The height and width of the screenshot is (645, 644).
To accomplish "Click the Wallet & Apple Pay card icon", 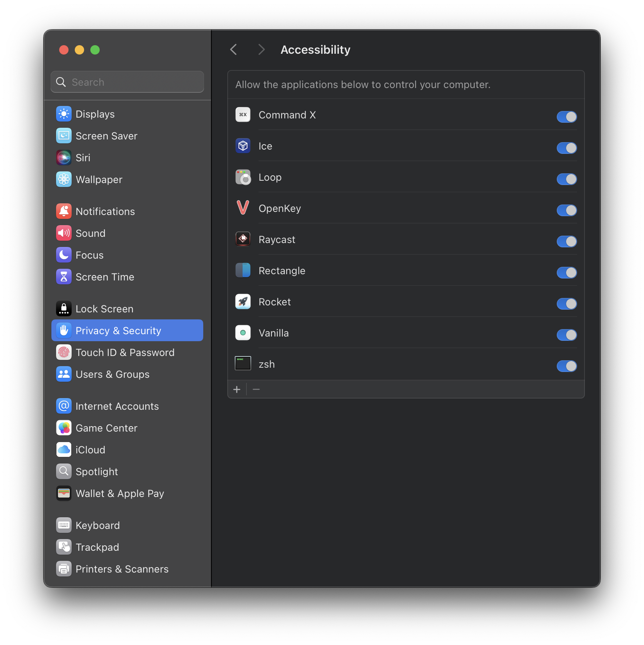I will (64, 493).
